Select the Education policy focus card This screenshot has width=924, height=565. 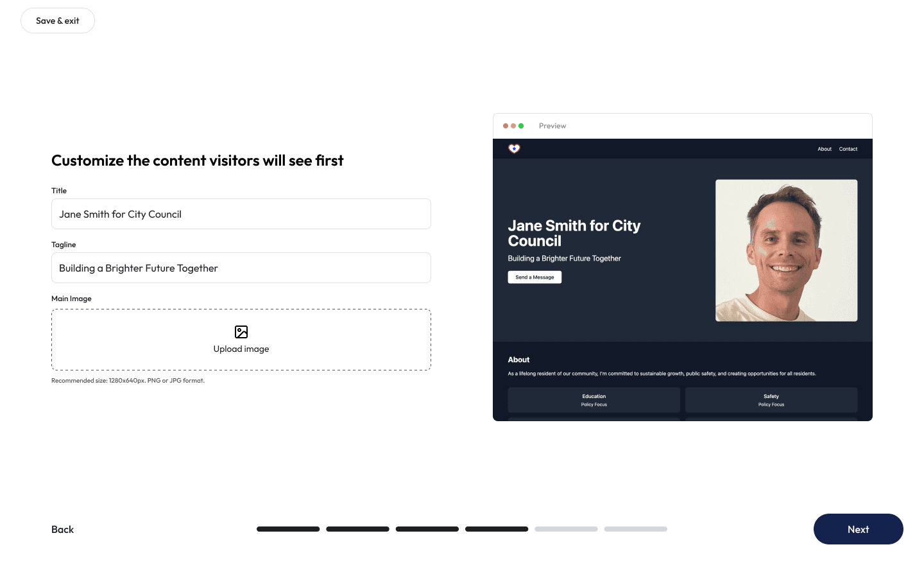(594, 400)
